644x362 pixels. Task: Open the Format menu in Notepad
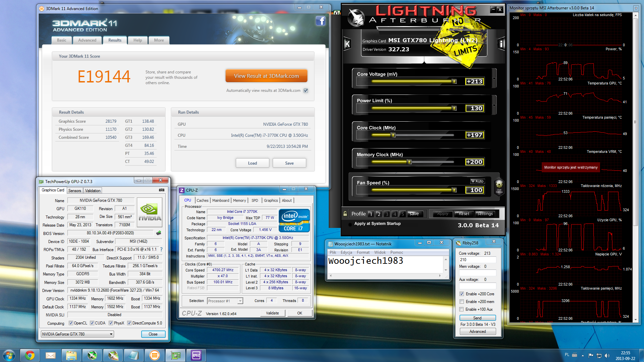pyautogui.click(x=363, y=252)
